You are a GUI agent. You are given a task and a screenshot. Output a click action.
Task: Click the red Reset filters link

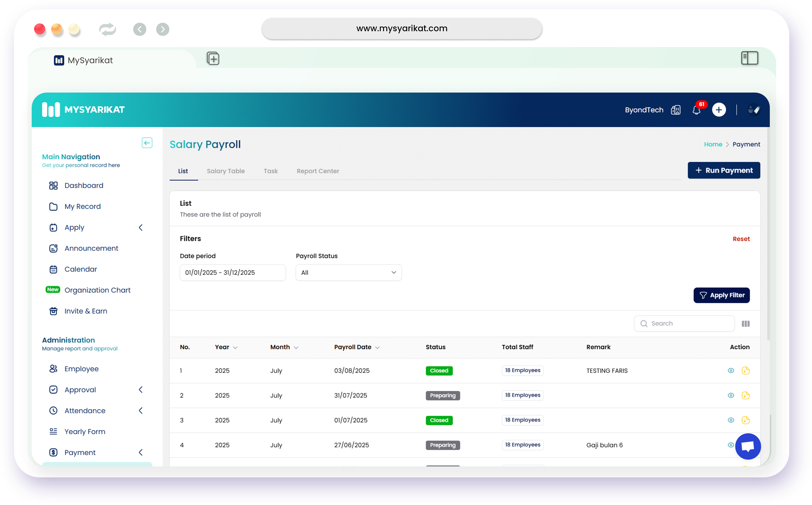(741, 239)
